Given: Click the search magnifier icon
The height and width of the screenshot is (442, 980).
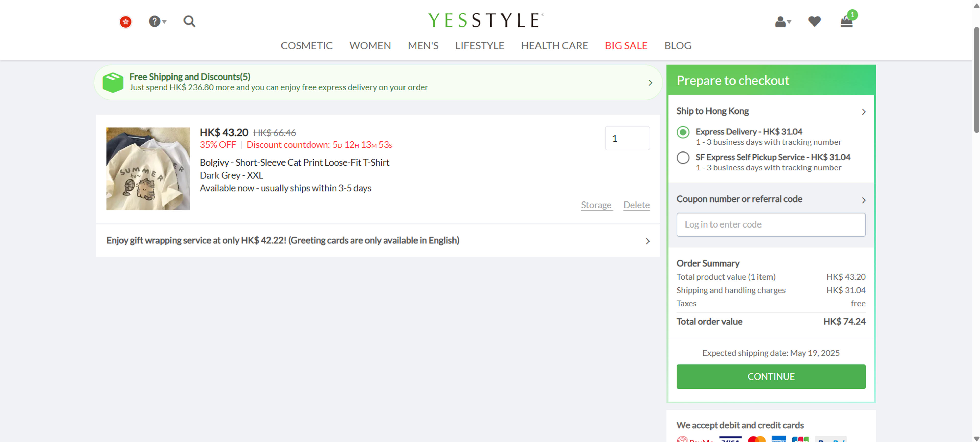Looking at the screenshot, I should (189, 21).
